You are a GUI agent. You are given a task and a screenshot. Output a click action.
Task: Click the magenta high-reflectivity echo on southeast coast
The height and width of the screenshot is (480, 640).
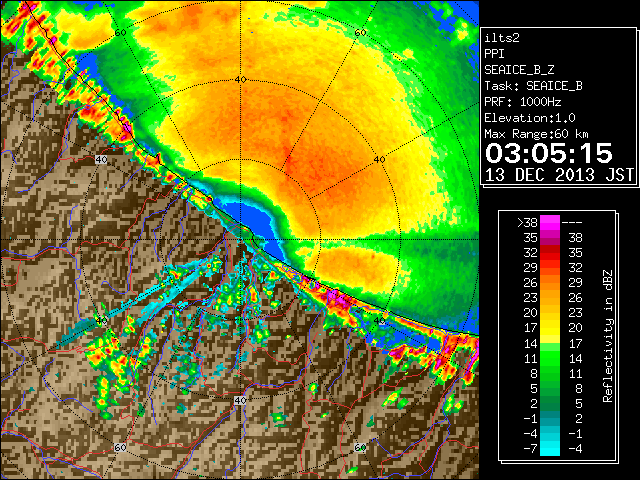tap(338, 300)
